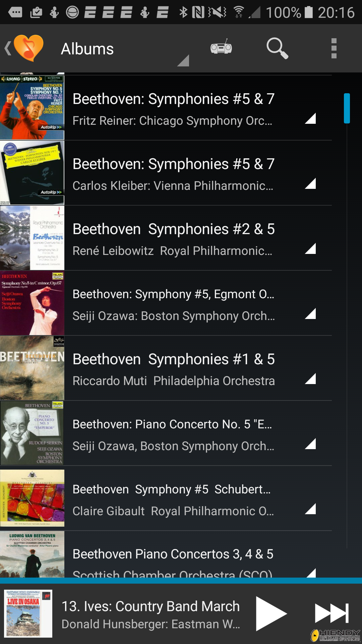Click the blue scrollbar thumb
The image size is (362, 644).
point(347,108)
